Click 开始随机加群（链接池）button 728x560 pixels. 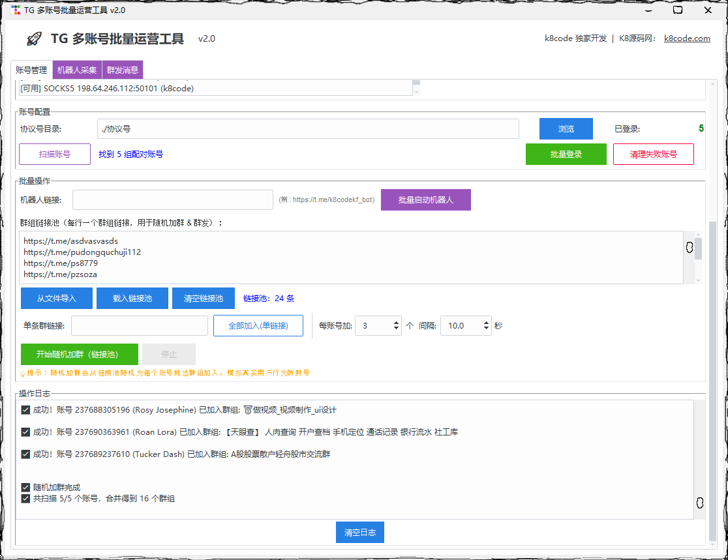coord(80,355)
